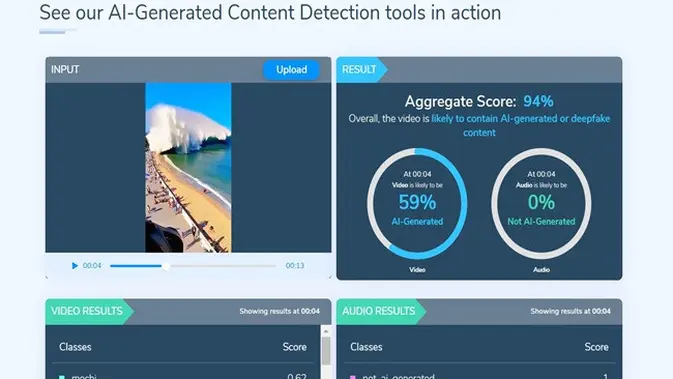Select the mochi class row

click(184, 376)
